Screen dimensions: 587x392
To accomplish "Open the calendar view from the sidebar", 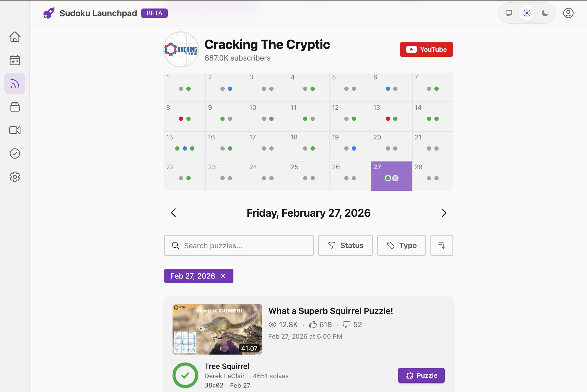I will tap(15, 60).
